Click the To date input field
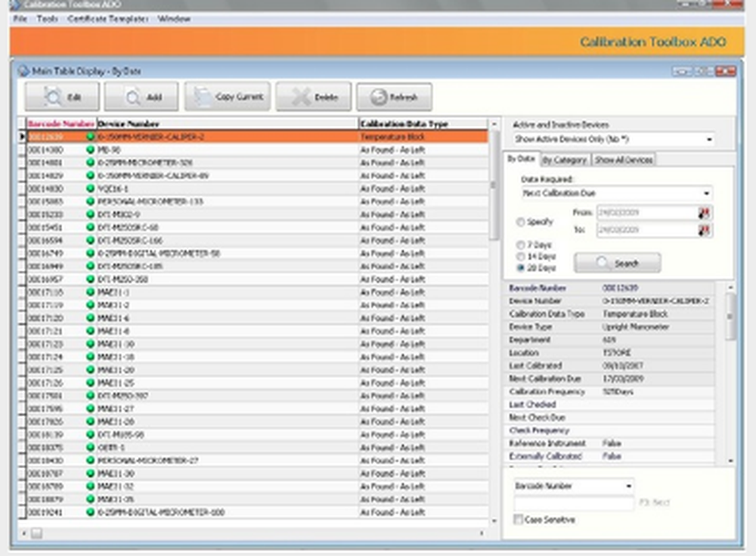The width and height of the screenshot is (756, 556). (x=646, y=230)
